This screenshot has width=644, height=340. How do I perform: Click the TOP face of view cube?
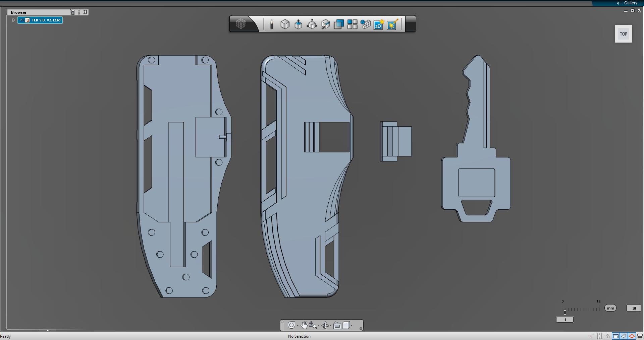(624, 34)
